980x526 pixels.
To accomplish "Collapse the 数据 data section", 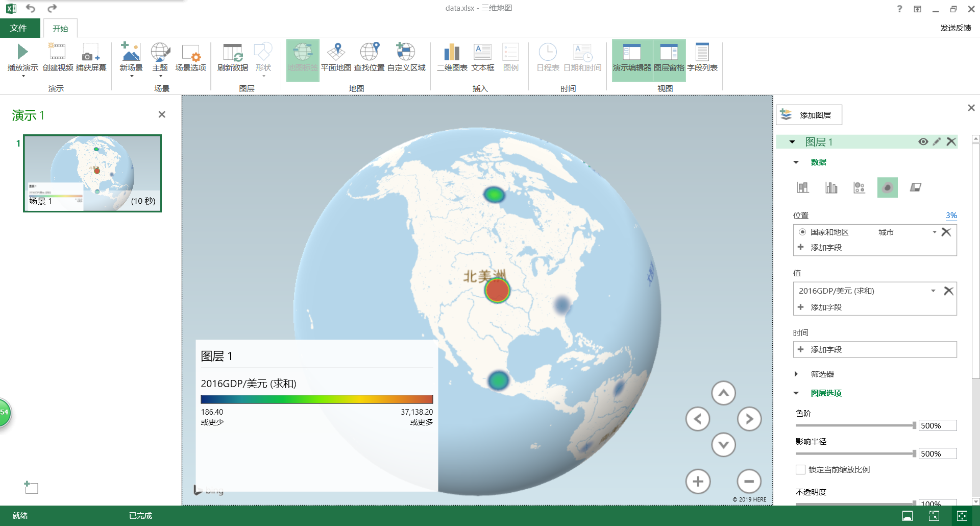I will [796, 162].
